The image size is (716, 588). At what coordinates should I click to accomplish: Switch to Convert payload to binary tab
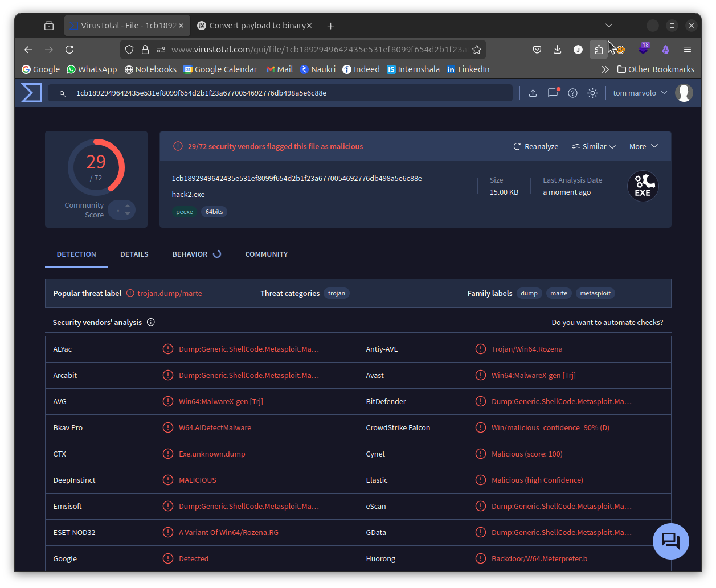click(x=255, y=26)
